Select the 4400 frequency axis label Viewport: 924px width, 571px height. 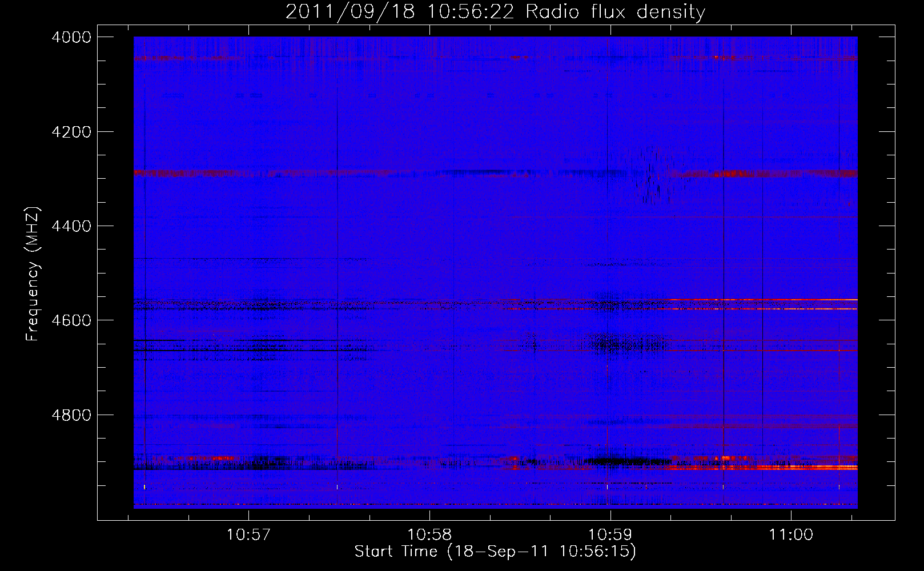coord(71,226)
